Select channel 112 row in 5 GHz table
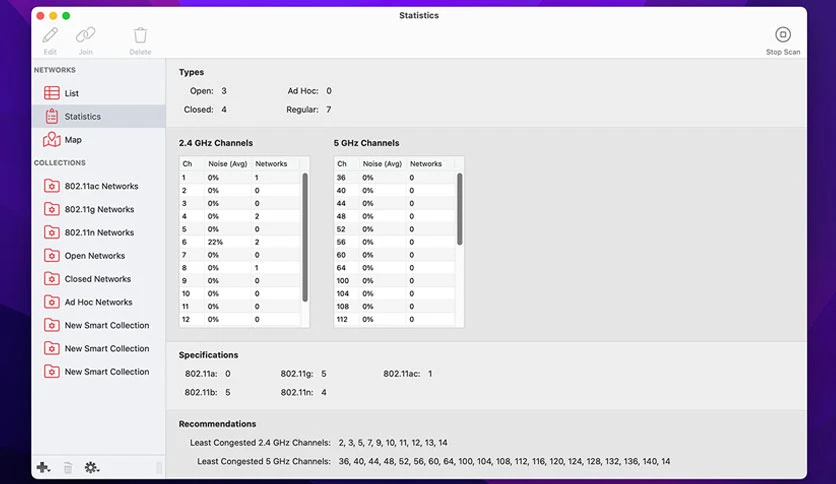Screen dimensions: 836x484 click(395, 319)
